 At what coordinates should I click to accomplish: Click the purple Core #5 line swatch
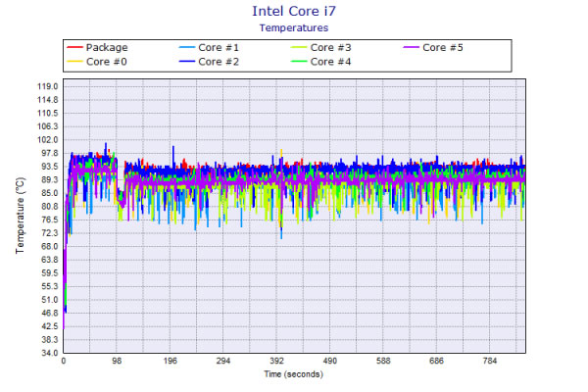click(411, 48)
